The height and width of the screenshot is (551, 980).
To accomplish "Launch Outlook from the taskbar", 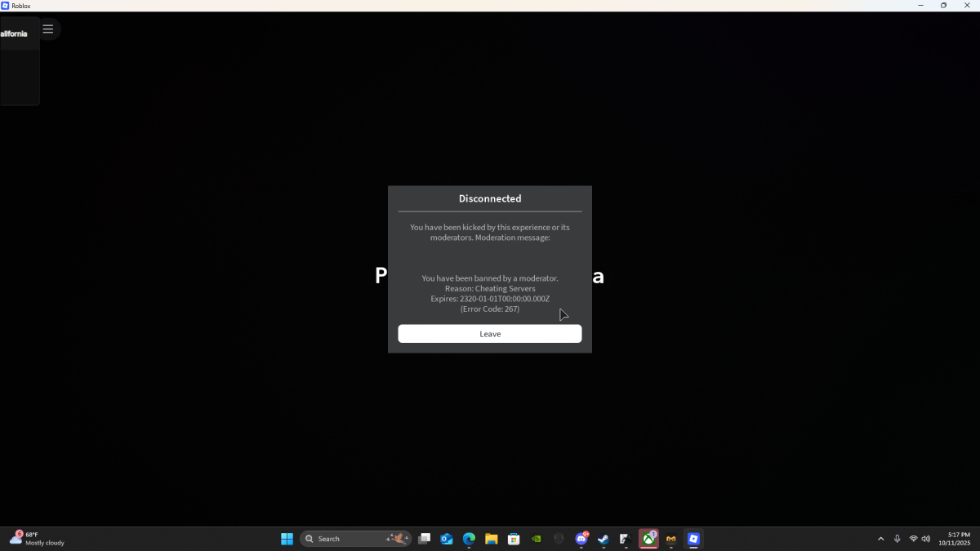I will pyautogui.click(x=447, y=539).
